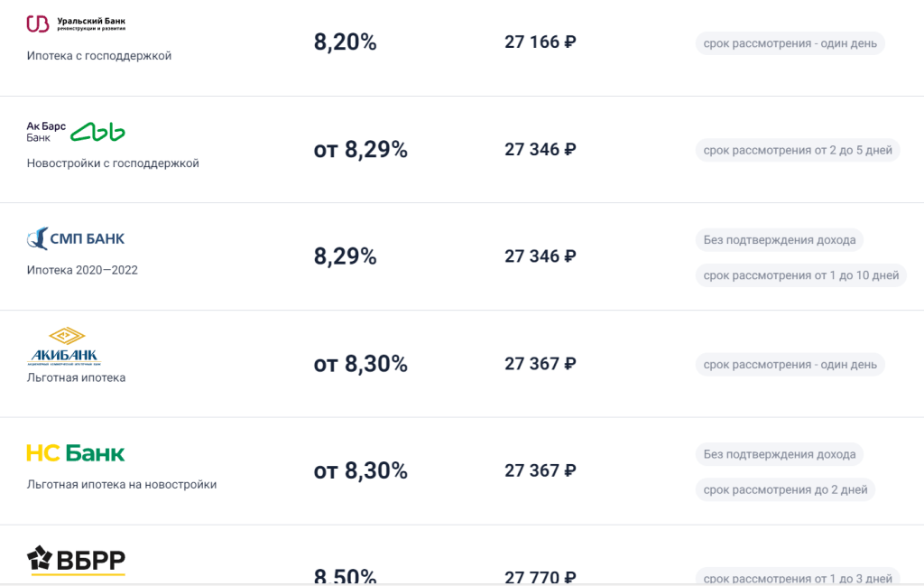Click the срок рассмотрения от 1 до 10 дней tag
The image size is (924, 586).
click(800, 275)
